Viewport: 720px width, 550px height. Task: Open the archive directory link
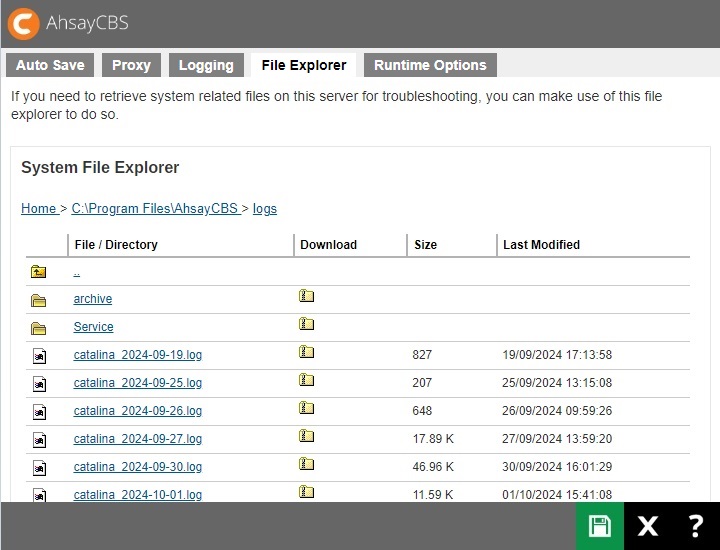93,299
